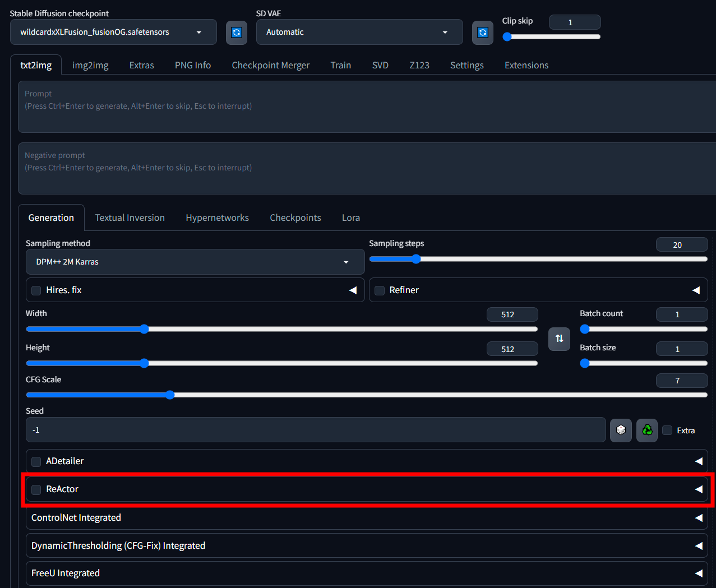Open the SD VAE dropdown
The image size is (716, 588).
pyautogui.click(x=359, y=32)
